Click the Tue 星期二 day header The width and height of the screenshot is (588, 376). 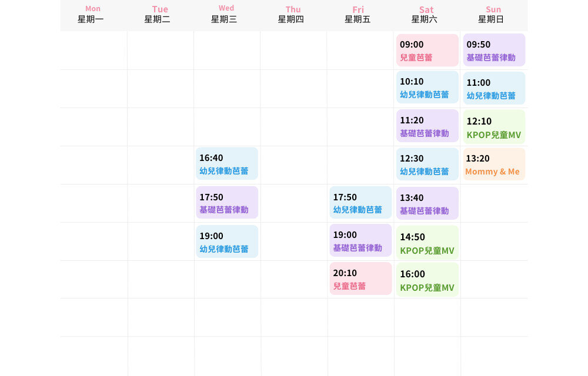point(160,15)
